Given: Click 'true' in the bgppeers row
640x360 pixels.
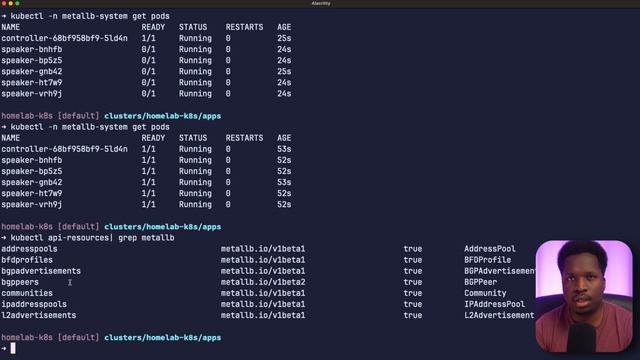Looking at the screenshot, I should click(x=413, y=282).
